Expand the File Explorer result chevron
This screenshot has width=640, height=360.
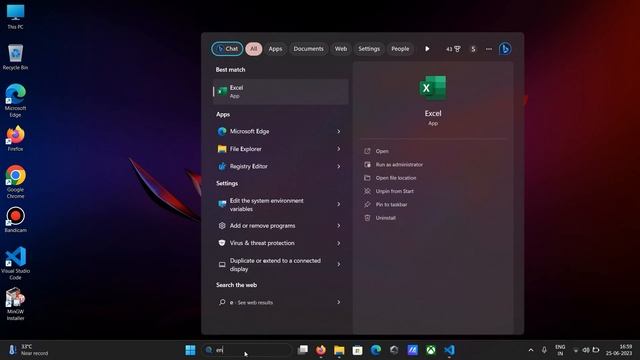coord(338,149)
